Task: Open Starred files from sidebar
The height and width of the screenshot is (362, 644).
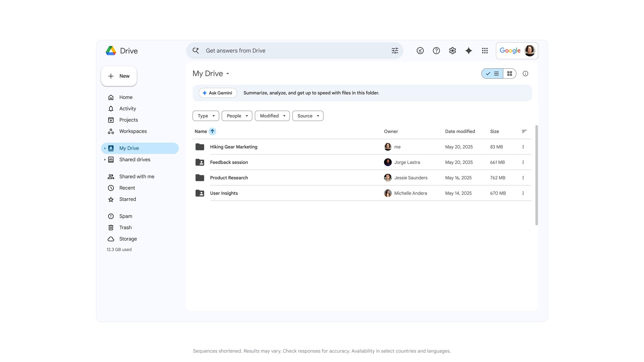Action: (x=127, y=199)
